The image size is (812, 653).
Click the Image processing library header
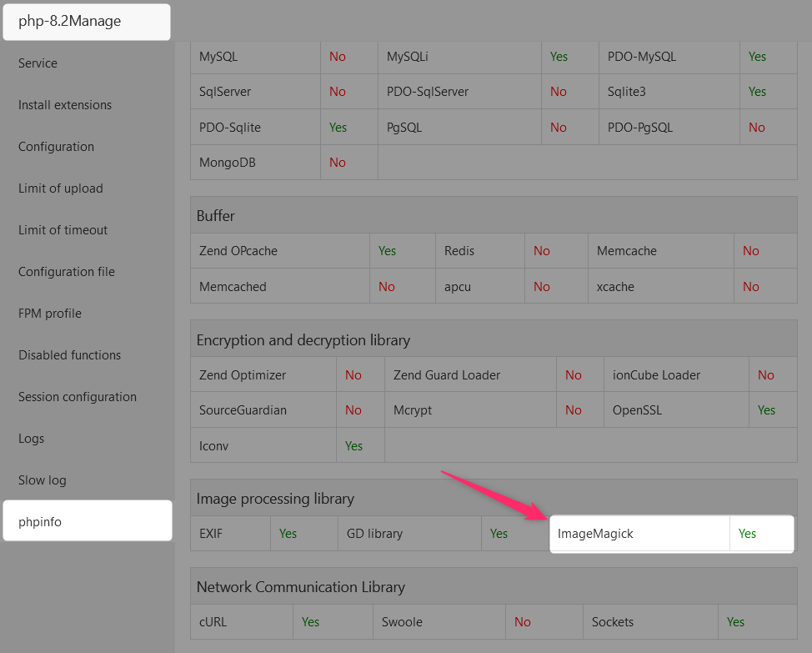click(275, 499)
